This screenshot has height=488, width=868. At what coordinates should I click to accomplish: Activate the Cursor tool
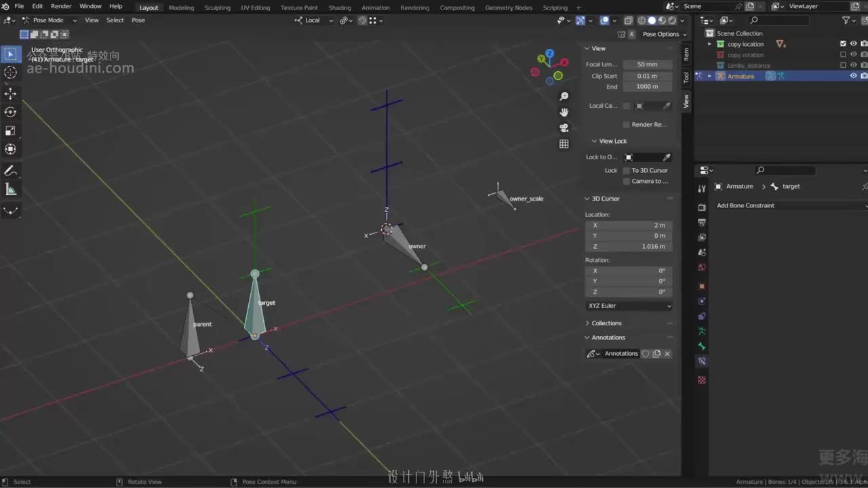pyautogui.click(x=11, y=73)
